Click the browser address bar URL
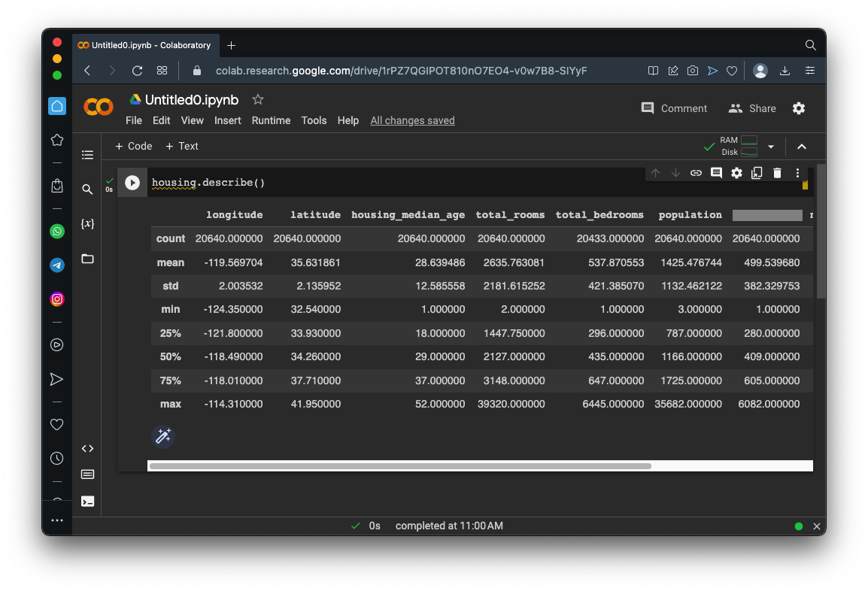The image size is (868, 591). click(402, 71)
